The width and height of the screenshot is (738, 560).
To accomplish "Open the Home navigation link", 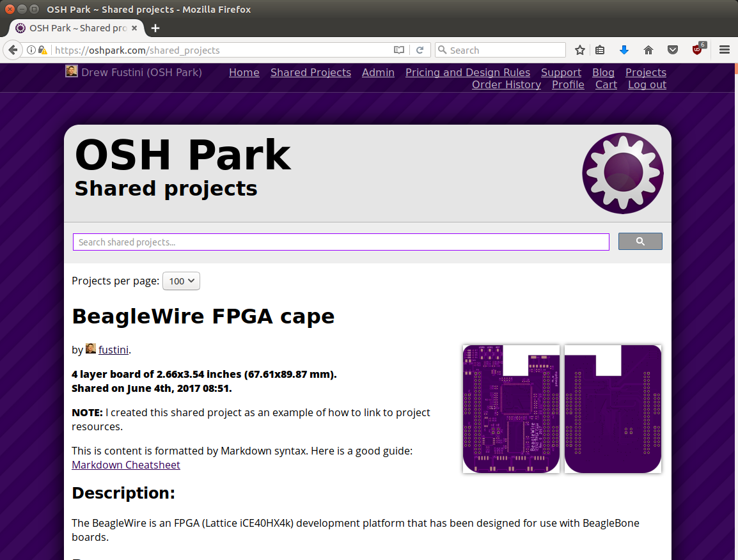I will point(244,72).
